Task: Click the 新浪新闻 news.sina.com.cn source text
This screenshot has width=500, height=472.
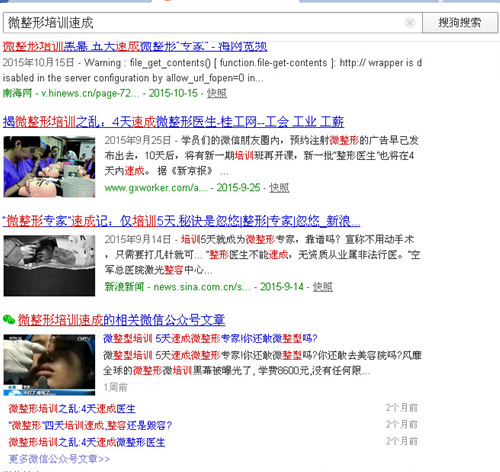Action: (x=177, y=287)
